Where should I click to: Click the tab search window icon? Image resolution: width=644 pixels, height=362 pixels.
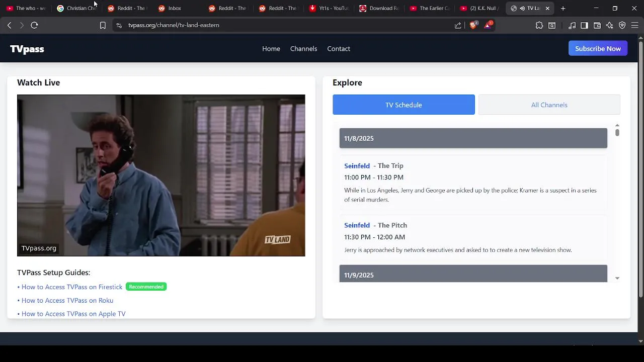tap(552, 25)
